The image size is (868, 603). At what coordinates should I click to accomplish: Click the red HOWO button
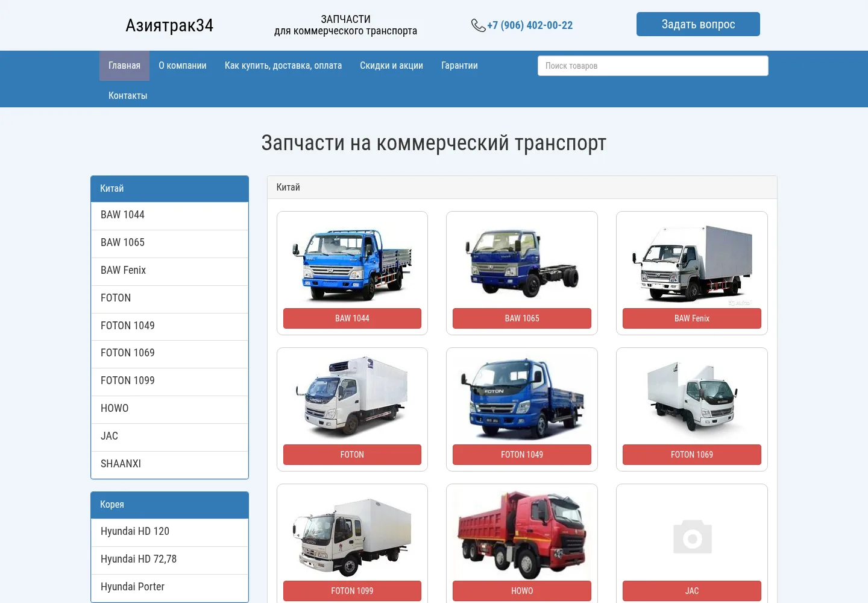[522, 591]
